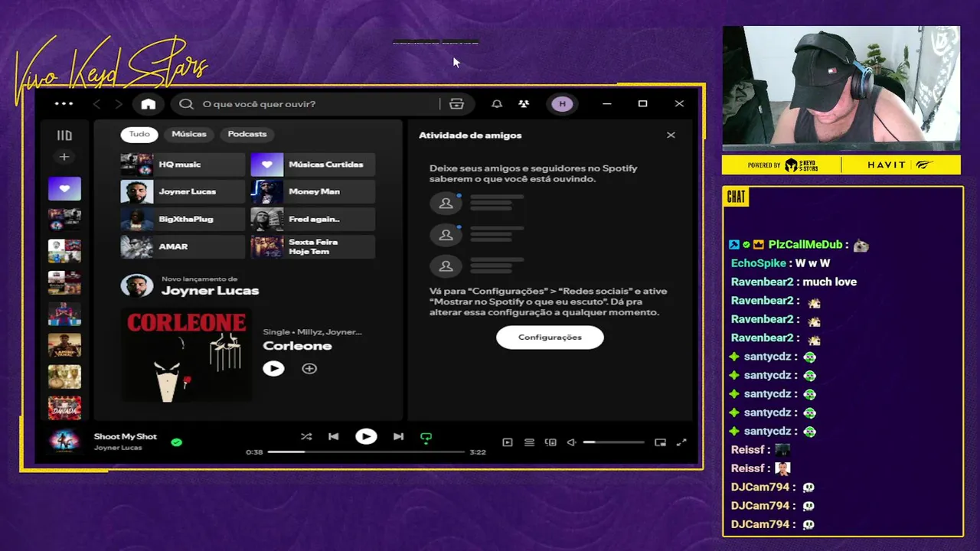
Task: Mute with the speaker icon
Action: (x=571, y=442)
